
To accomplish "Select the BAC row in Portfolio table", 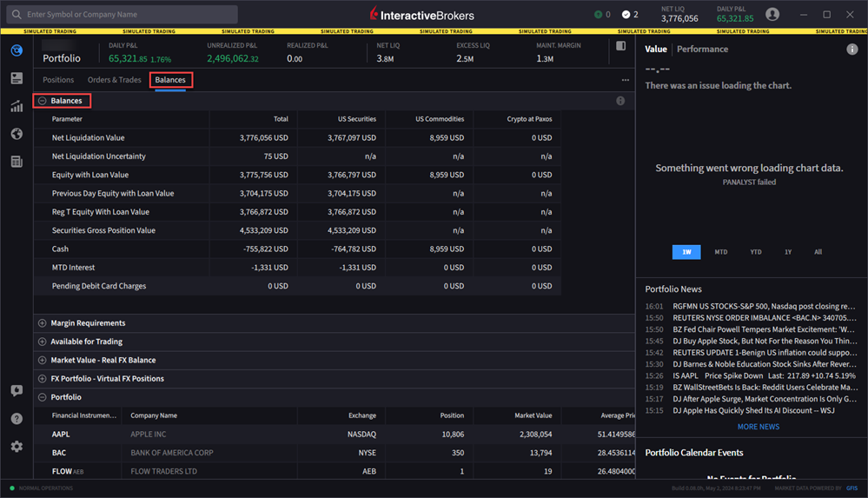I will (x=335, y=453).
